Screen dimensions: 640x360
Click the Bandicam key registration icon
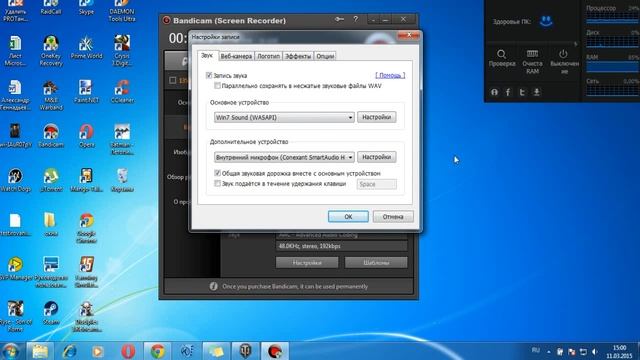pyautogui.click(x=339, y=19)
